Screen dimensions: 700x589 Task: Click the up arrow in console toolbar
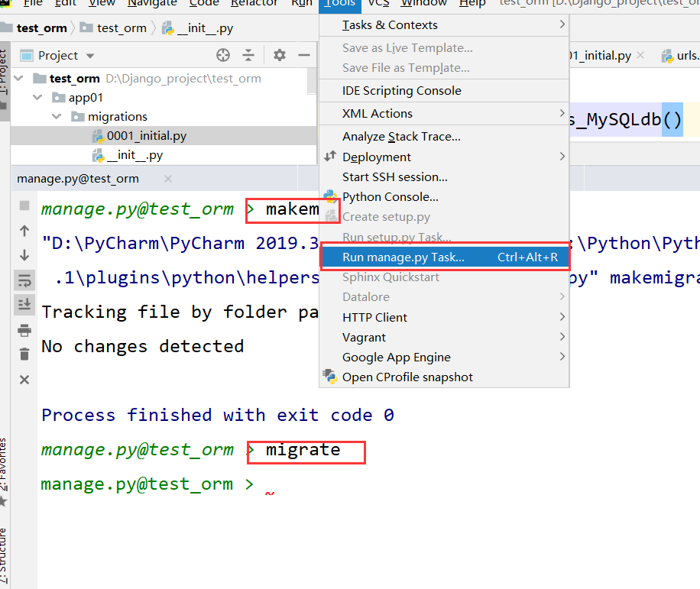tap(24, 231)
